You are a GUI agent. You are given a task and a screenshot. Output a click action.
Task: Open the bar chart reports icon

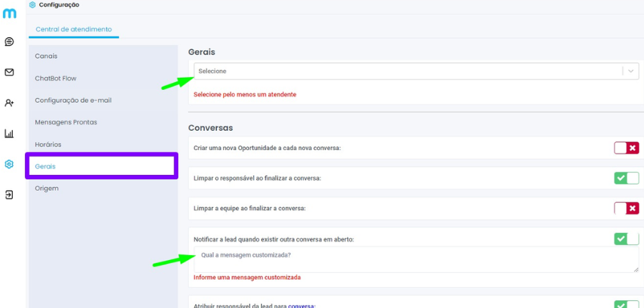[9, 134]
